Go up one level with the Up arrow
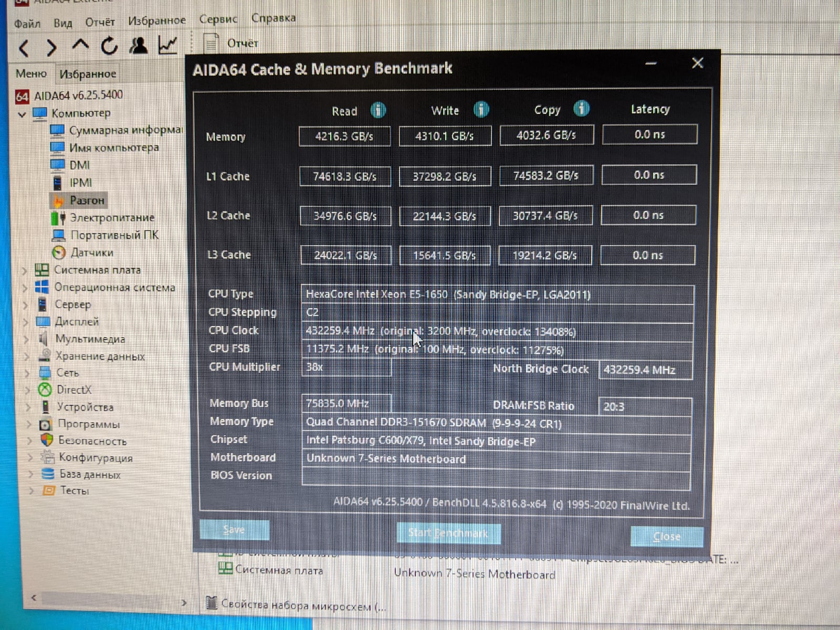 (80, 45)
